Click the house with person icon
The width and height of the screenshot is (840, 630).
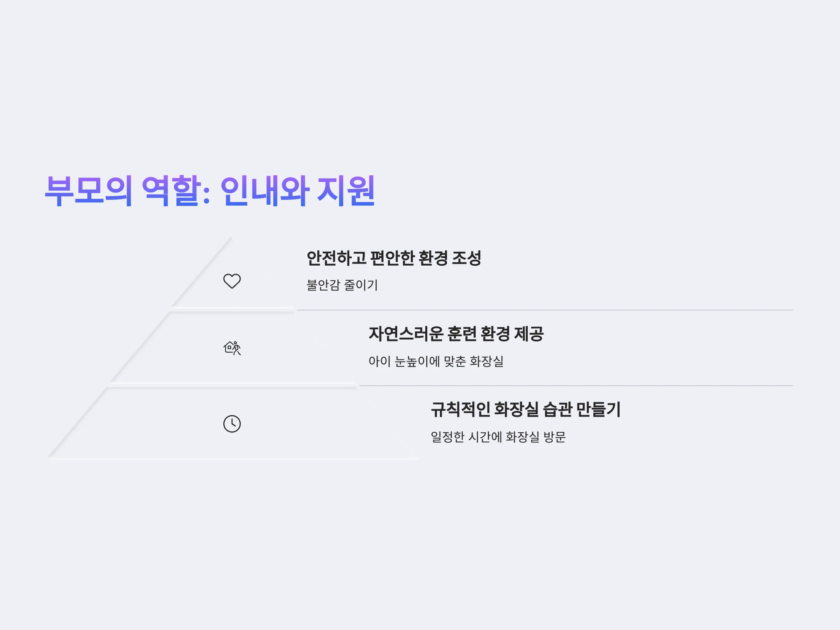[x=232, y=348]
